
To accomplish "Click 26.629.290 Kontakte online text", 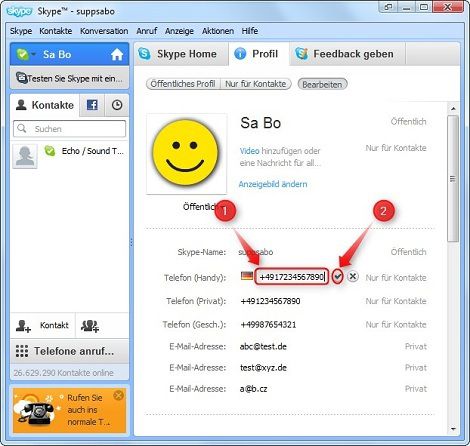I will tap(63, 373).
